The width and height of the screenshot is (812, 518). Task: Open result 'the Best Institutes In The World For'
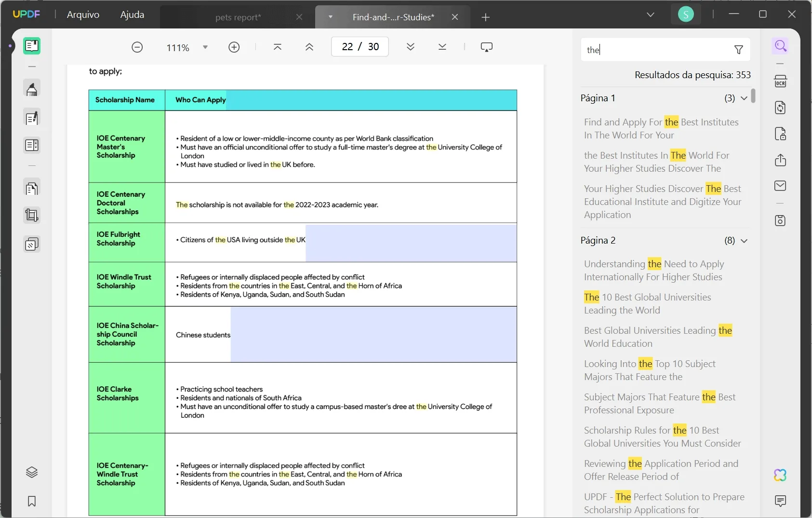(x=657, y=162)
